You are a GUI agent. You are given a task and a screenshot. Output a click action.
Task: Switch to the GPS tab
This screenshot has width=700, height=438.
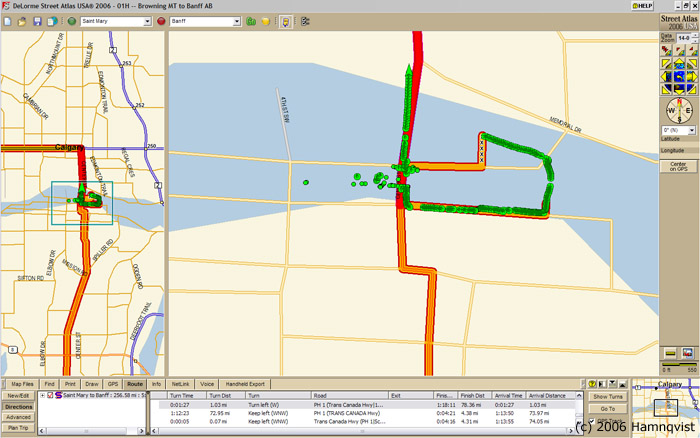tap(113, 384)
